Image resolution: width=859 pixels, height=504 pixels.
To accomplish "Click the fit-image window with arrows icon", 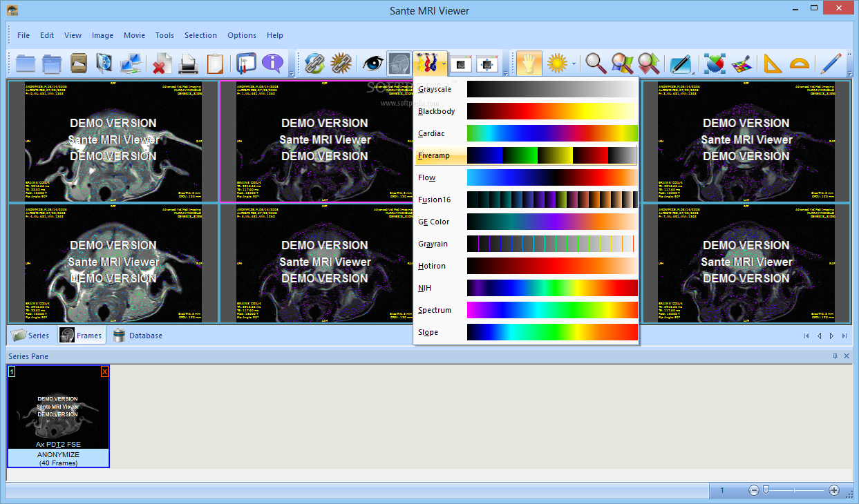I will 487,64.
